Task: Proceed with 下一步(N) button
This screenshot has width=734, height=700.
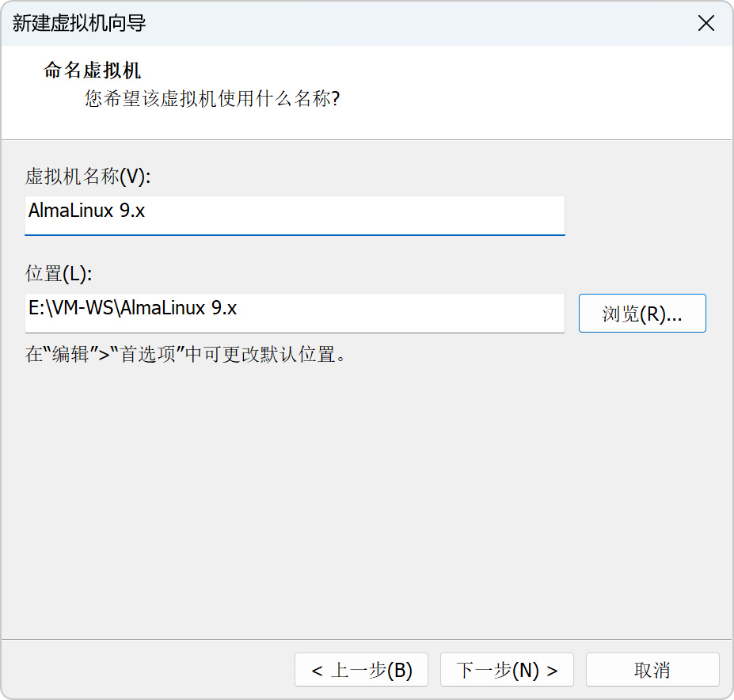Action: click(507, 670)
